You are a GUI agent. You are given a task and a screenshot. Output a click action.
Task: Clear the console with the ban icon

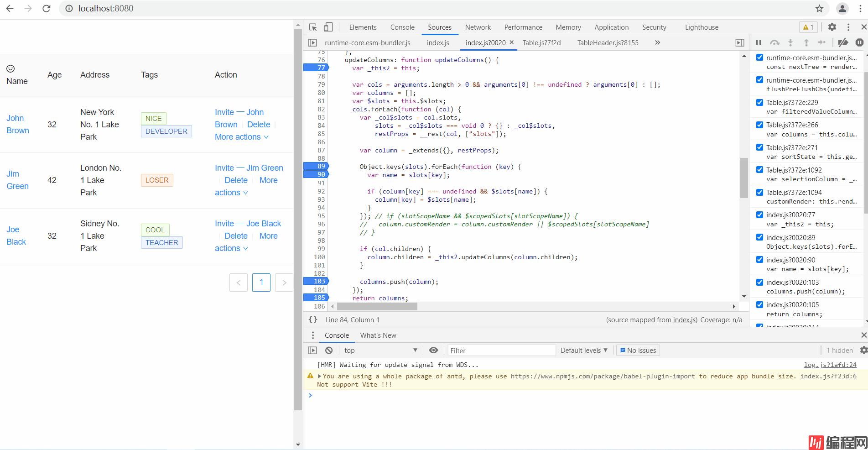[329, 351]
